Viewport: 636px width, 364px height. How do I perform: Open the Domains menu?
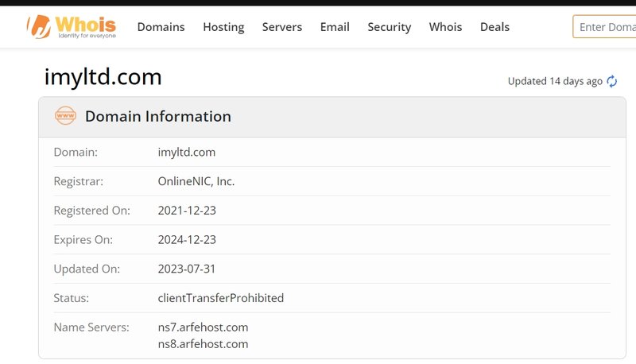tap(161, 27)
